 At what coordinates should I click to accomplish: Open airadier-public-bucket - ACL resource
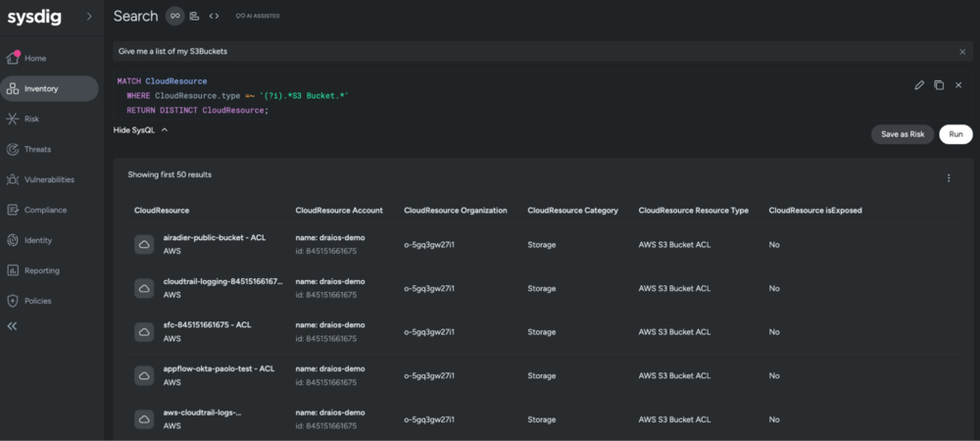pyautogui.click(x=215, y=238)
